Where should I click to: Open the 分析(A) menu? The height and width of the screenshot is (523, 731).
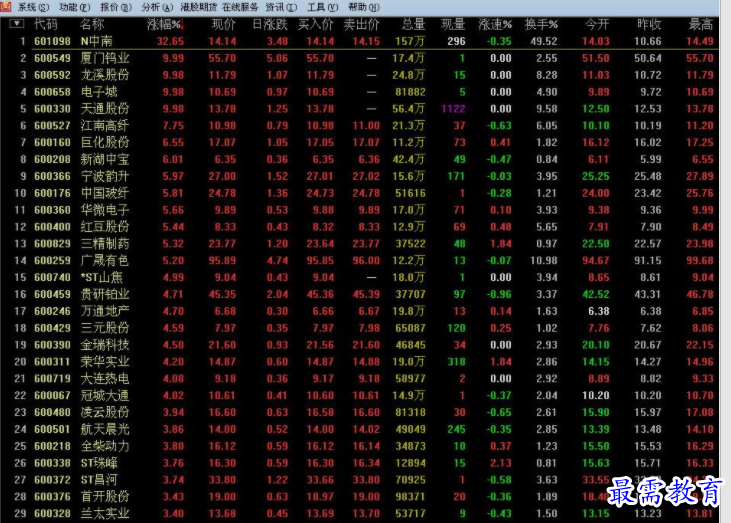tap(157, 7)
